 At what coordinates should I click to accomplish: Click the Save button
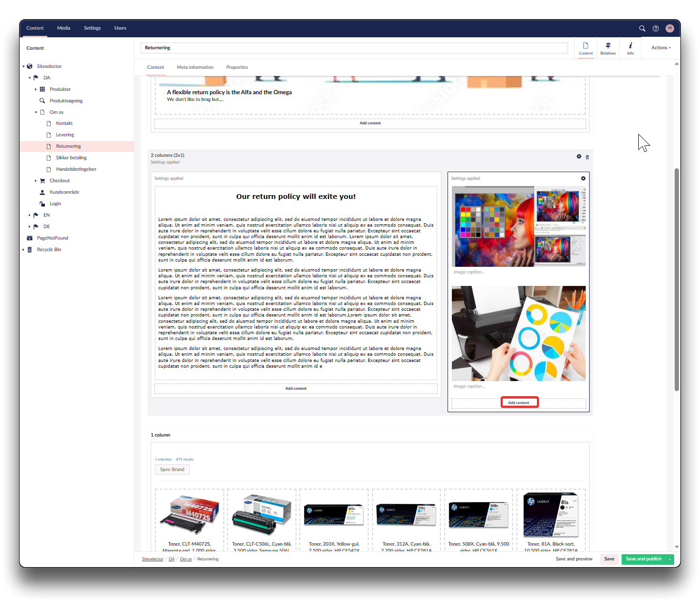(609, 559)
